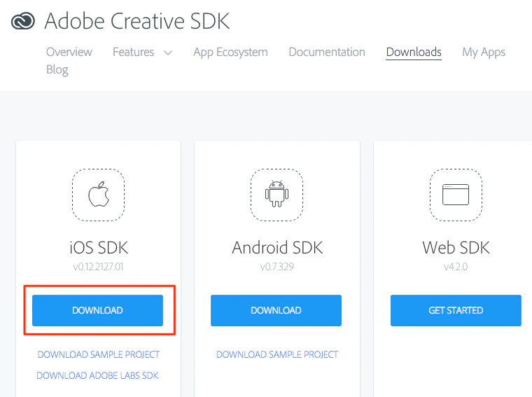
Task: Open the Documentation nav item
Action: [x=327, y=52]
